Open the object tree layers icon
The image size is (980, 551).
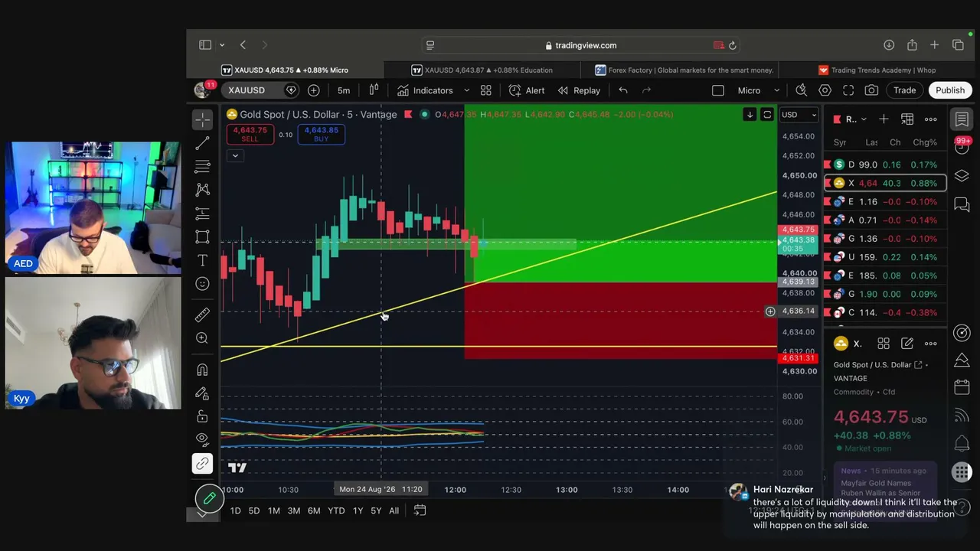coord(962,175)
